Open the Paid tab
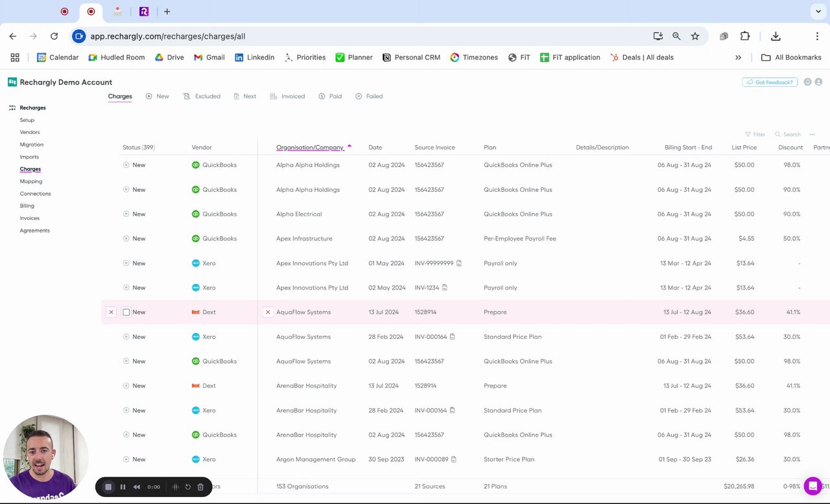 click(330, 97)
